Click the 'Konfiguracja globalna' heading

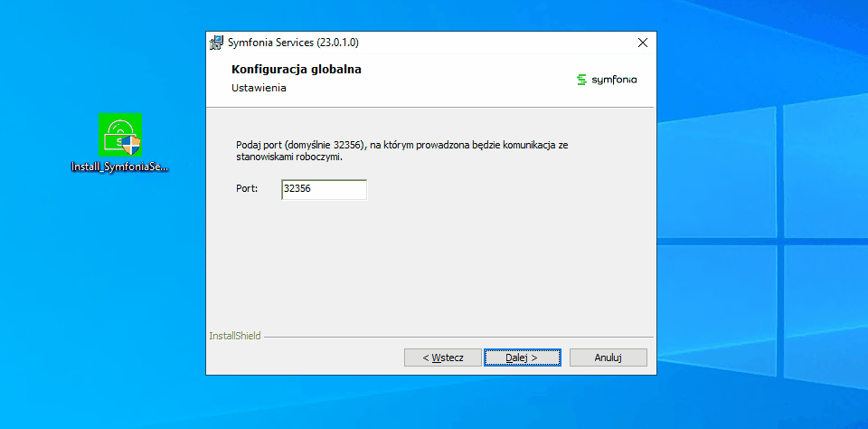(x=297, y=70)
